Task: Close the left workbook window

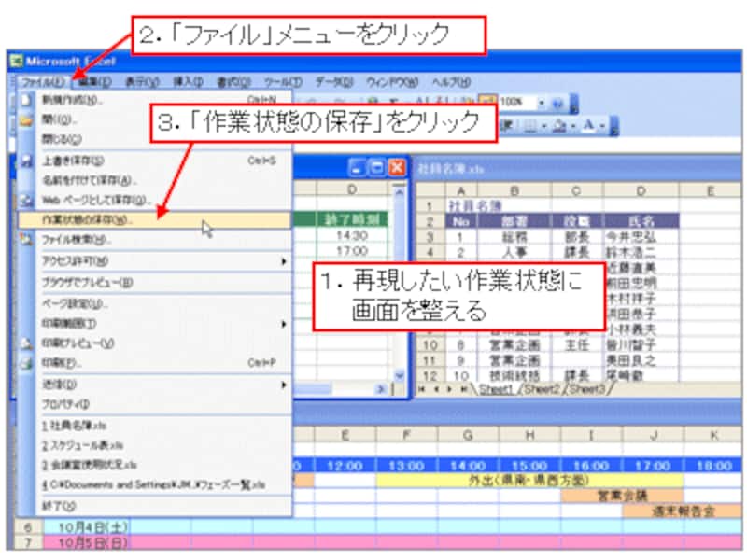Action: [396, 168]
